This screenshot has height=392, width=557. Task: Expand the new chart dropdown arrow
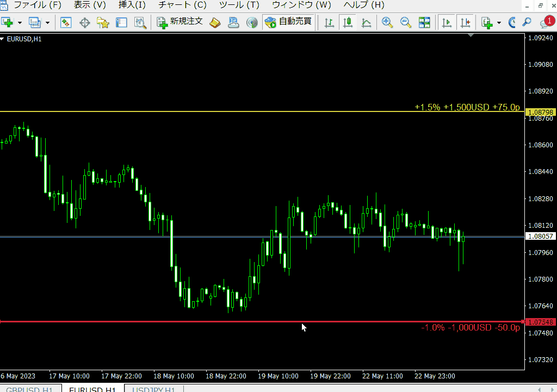tap(20, 23)
